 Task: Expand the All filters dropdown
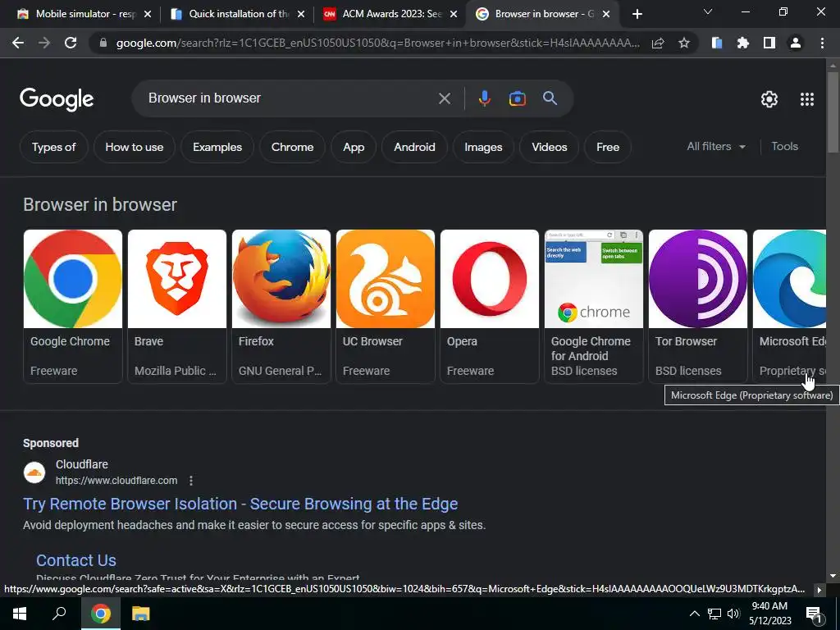[716, 146]
